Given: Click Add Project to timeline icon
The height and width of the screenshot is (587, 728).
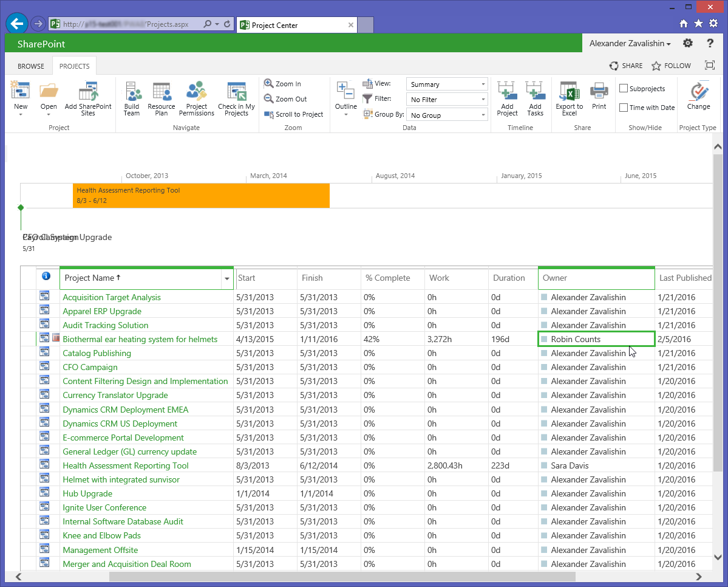Looking at the screenshot, I should point(507,92).
